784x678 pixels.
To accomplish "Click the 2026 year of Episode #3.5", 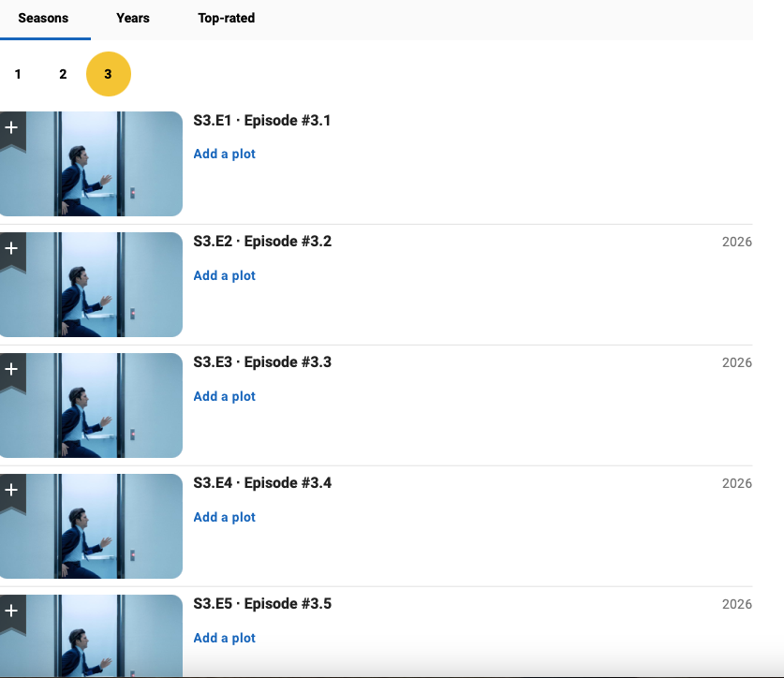I will click(737, 605).
